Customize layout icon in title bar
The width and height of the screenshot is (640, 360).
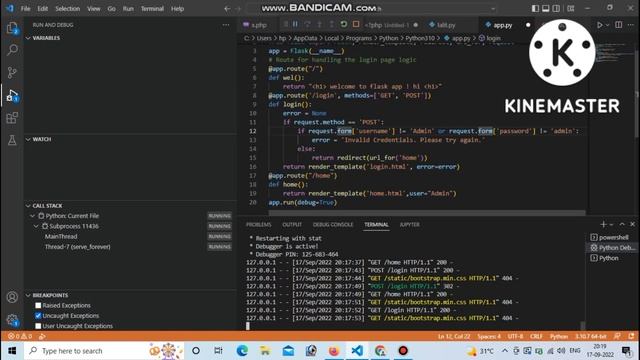[571, 9]
